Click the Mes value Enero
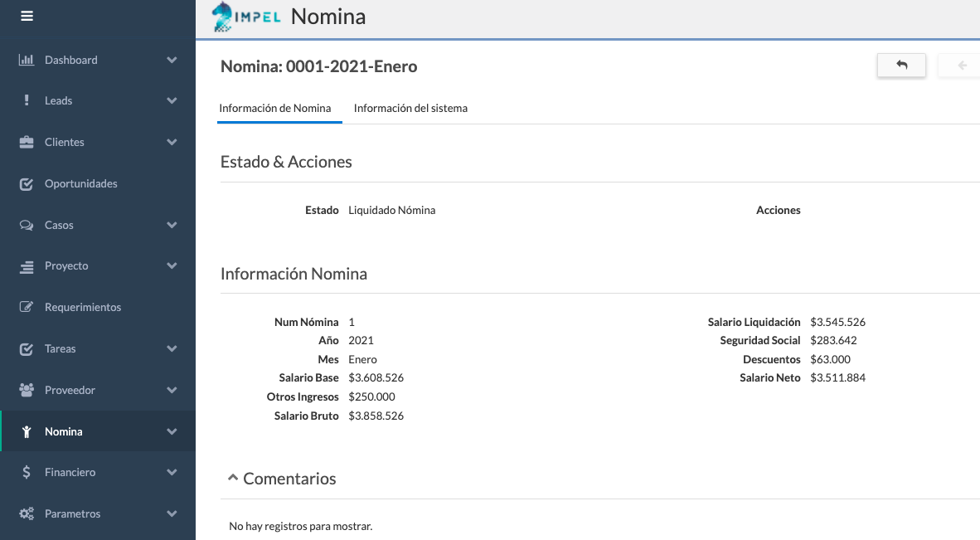Viewport: 980px width, 540px height. 362,359
